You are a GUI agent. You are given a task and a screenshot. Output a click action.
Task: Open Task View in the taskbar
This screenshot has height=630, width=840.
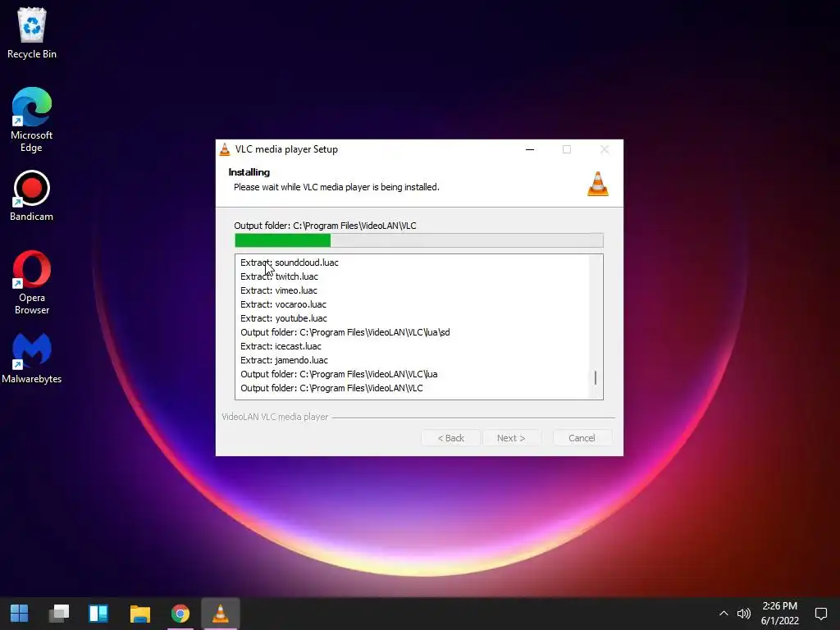tap(59, 614)
